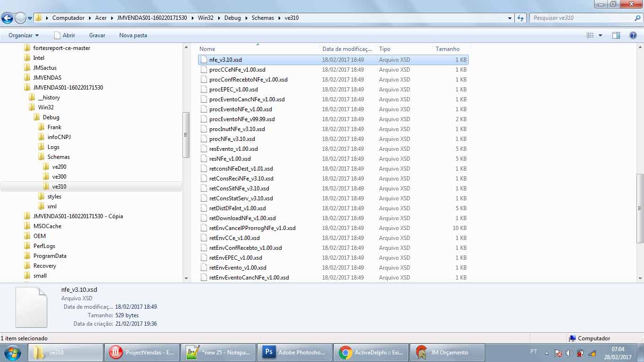
Task: Click the volume speaker tray icon
Action: tap(569, 353)
